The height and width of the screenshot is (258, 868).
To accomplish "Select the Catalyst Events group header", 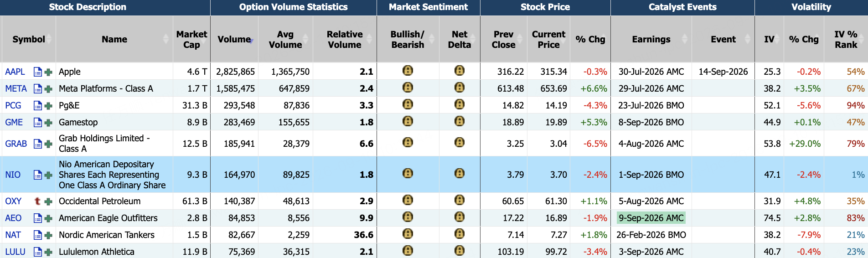I will (682, 7).
